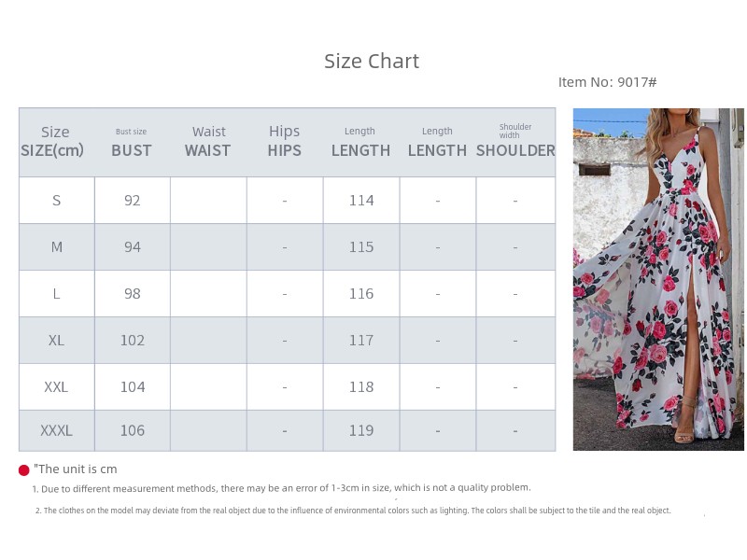Click the measurement error note line 1

(282, 488)
